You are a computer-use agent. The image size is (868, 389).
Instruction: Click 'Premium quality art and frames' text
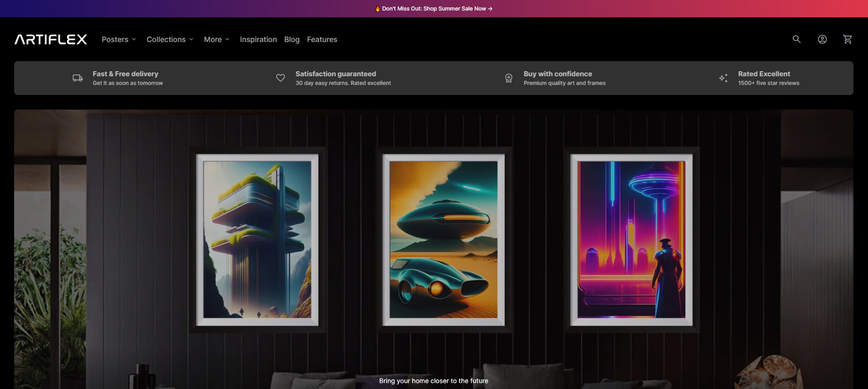pos(565,83)
